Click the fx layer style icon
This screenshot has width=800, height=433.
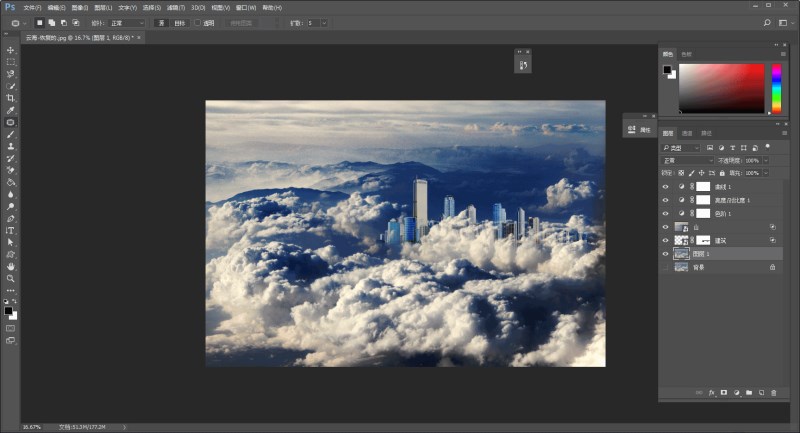(712, 392)
